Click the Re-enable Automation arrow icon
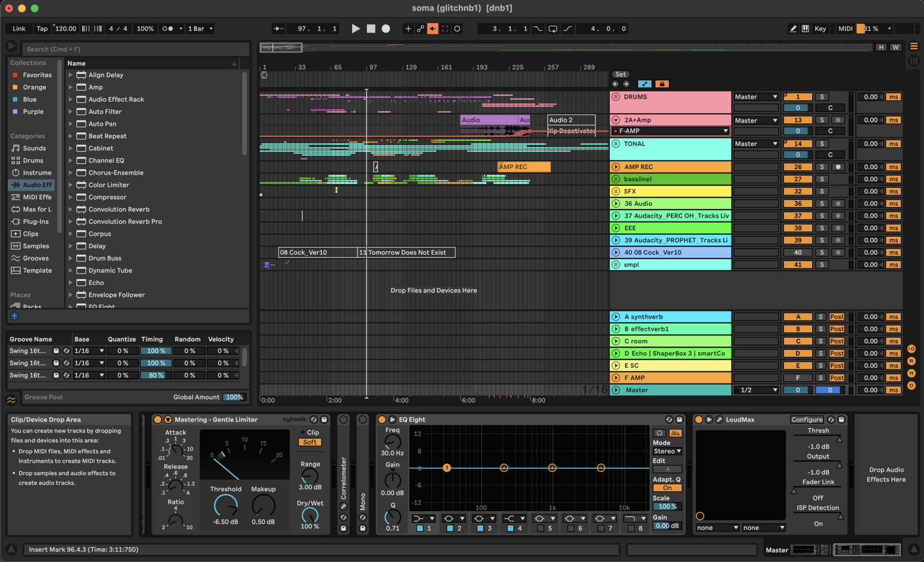 point(433,29)
